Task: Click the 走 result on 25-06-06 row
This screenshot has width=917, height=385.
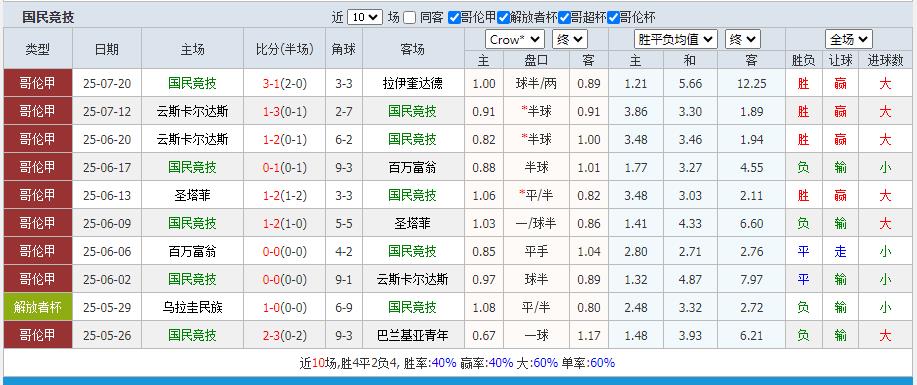Action: pyautogui.click(x=840, y=252)
